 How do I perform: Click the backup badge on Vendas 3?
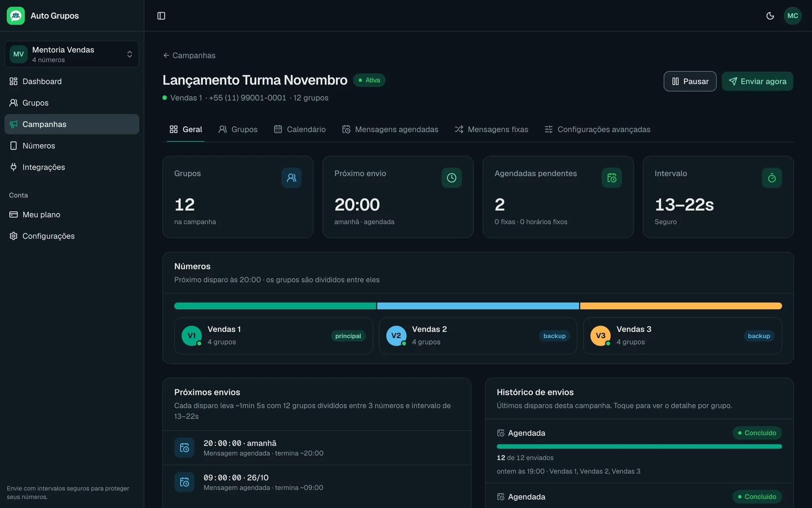[x=759, y=336]
